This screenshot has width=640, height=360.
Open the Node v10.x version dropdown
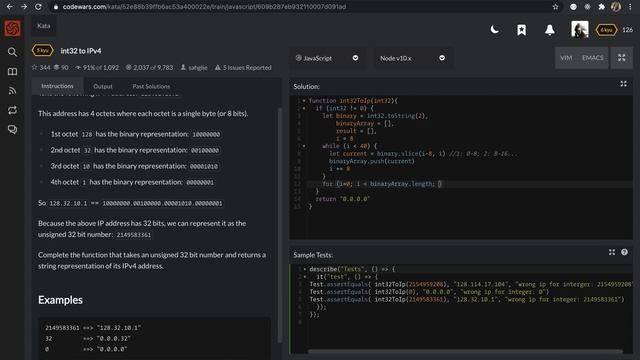coord(412,58)
